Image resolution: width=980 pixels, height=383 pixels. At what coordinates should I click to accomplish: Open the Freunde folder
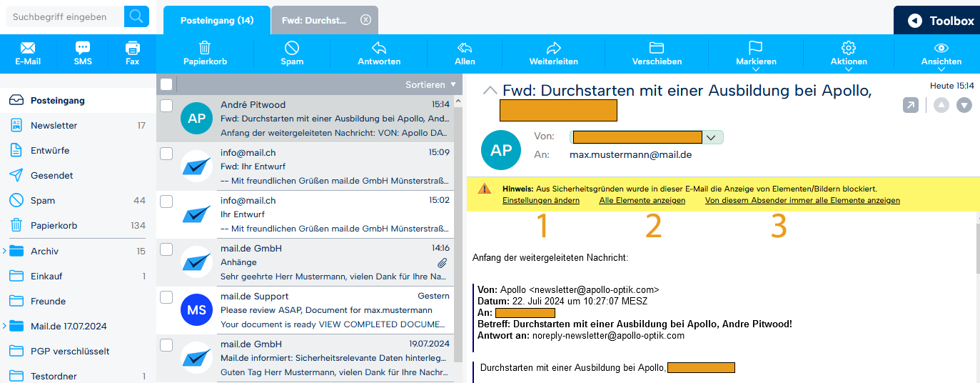click(78, 302)
